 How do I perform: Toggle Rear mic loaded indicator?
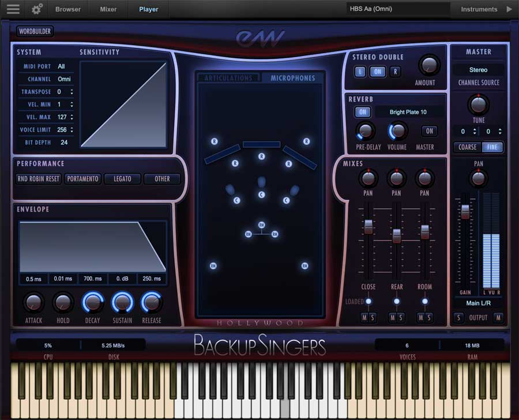click(396, 301)
